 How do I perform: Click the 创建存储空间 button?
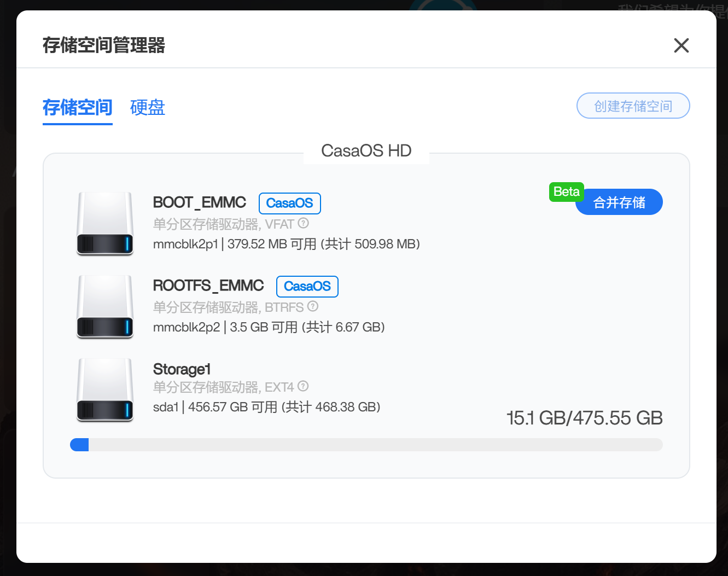click(x=633, y=106)
